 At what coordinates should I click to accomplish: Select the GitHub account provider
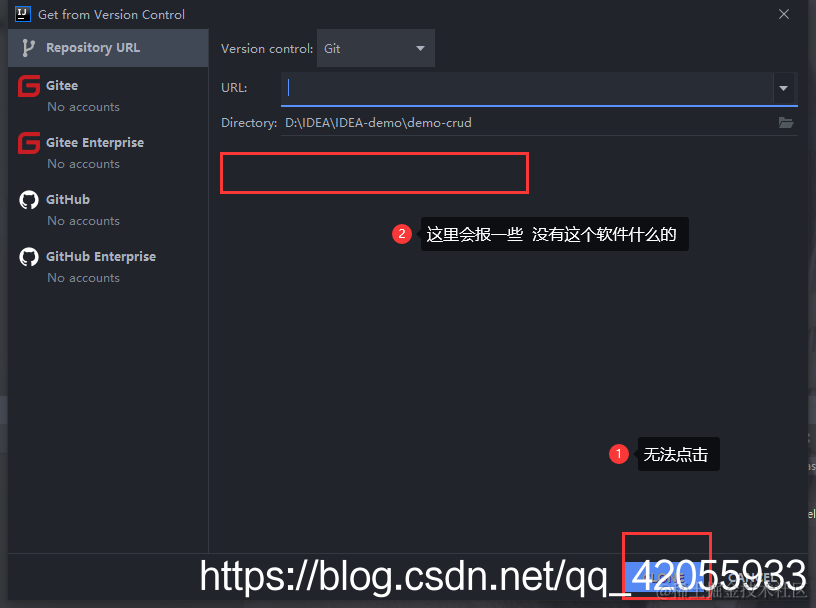[66, 199]
